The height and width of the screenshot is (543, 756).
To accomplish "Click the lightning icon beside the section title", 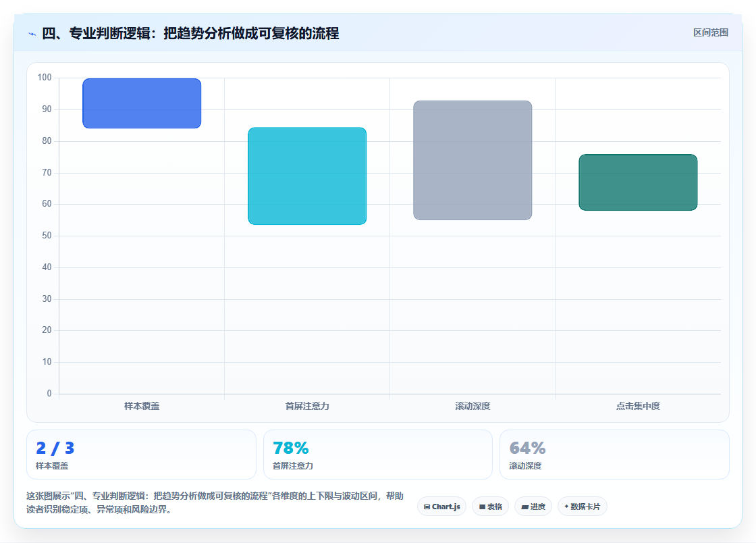I will click(32, 34).
